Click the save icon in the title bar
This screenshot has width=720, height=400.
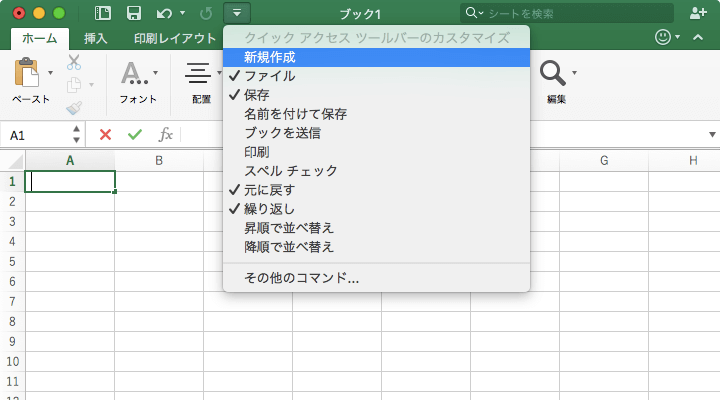tap(133, 13)
